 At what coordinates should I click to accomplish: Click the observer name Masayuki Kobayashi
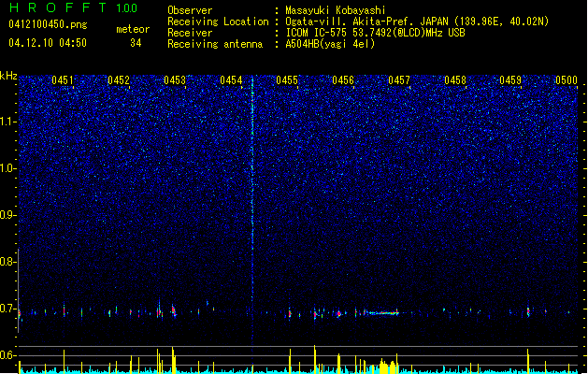click(x=336, y=10)
